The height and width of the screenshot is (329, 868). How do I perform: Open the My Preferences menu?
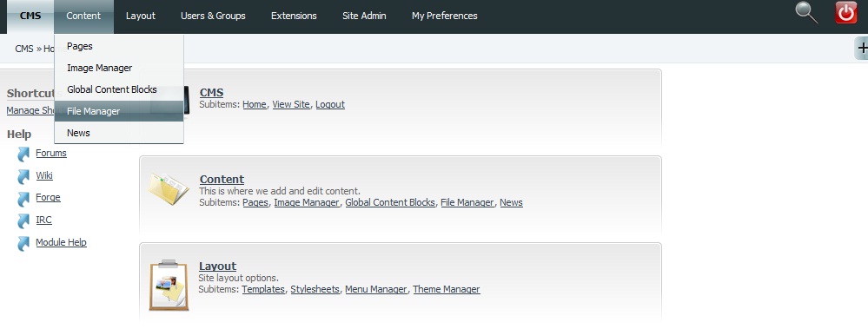[x=445, y=16]
